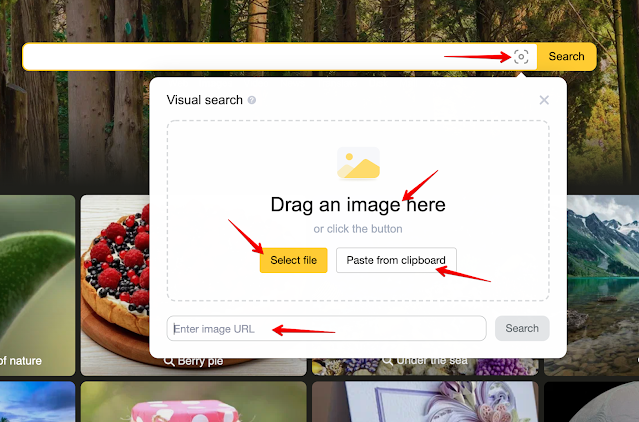The image size is (639, 422).
Task: Click the magnifier icon next to Berry pie
Action: [169, 360]
